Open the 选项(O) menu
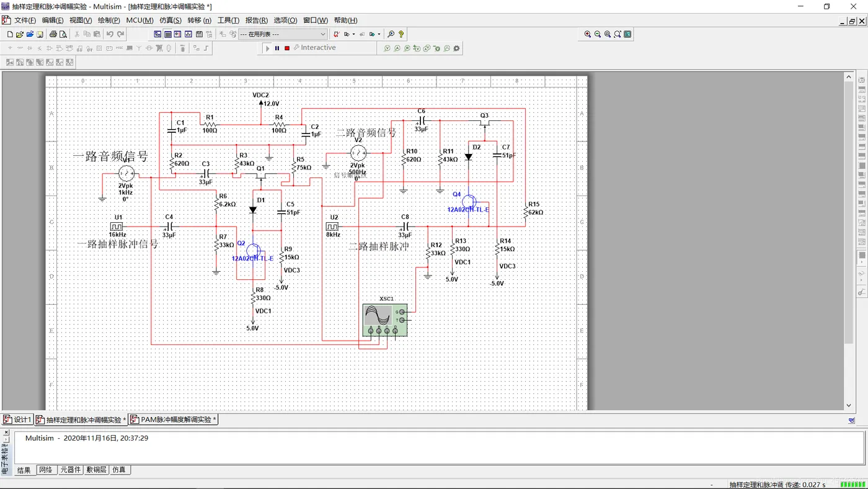Image resolution: width=868 pixels, height=489 pixels. coord(285,20)
